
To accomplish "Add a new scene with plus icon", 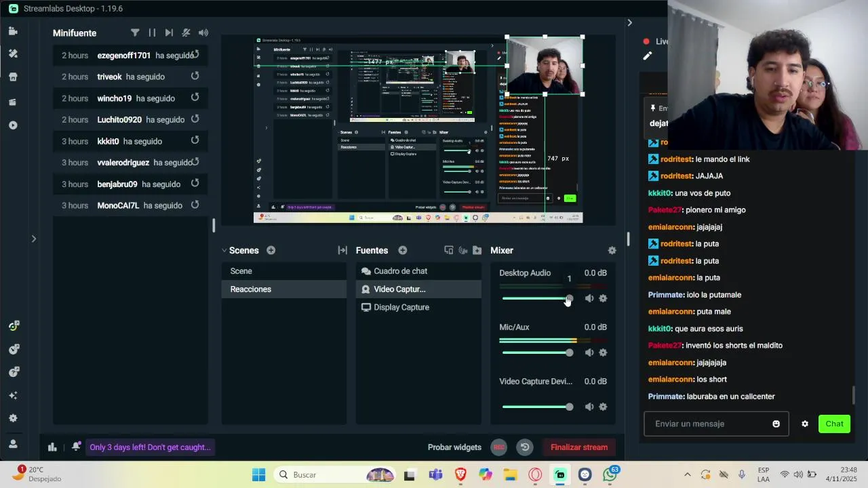I will [x=271, y=250].
